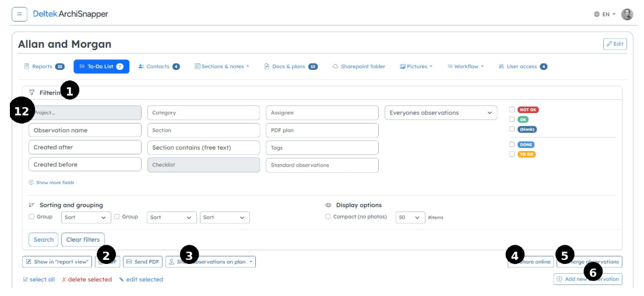Enable the second Group checkbox
Screen dimensions: 644x296
(117, 217)
